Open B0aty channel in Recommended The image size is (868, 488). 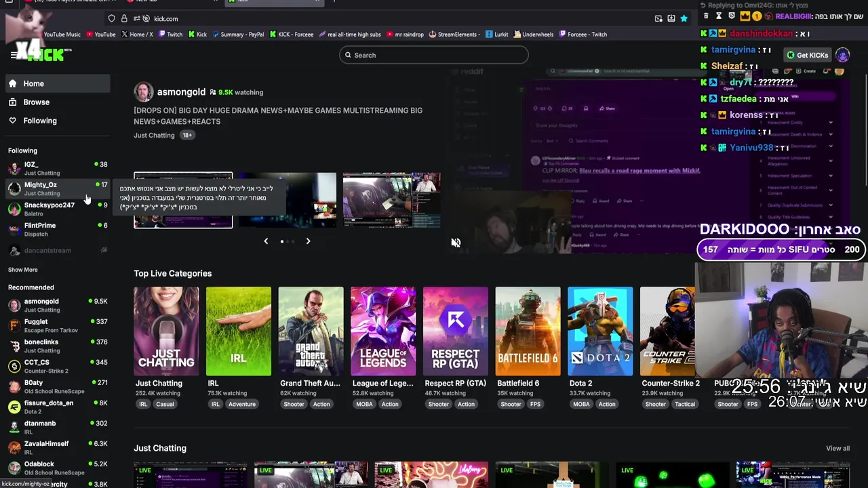[58, 386]
